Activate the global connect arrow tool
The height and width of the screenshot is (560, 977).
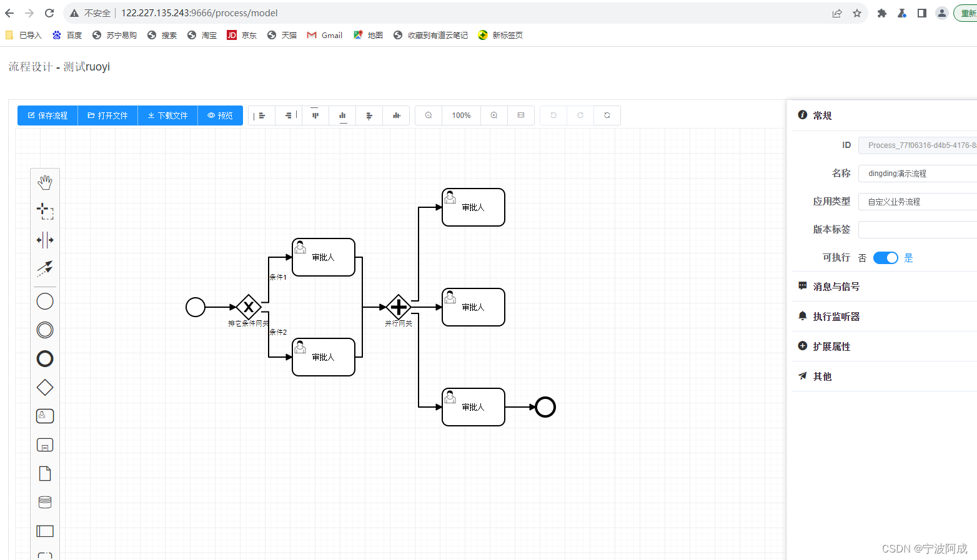click(45, 268)
